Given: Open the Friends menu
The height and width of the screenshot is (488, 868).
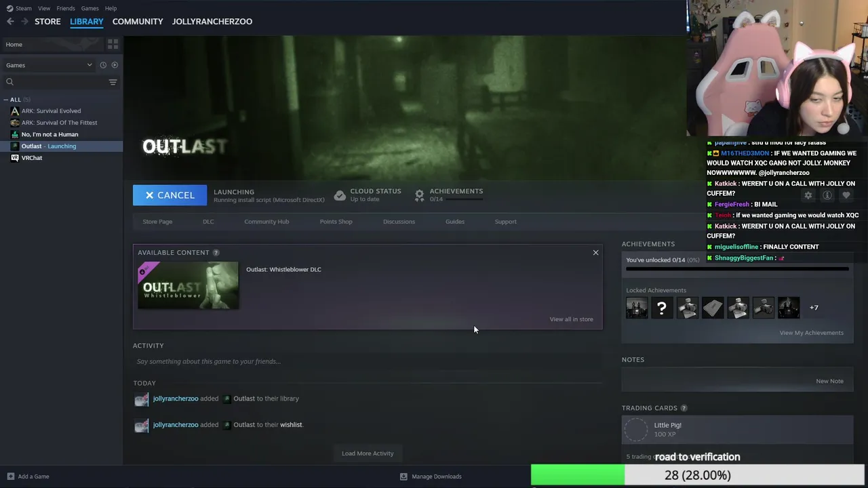Looking at the screenshot, I should [66, 8].
